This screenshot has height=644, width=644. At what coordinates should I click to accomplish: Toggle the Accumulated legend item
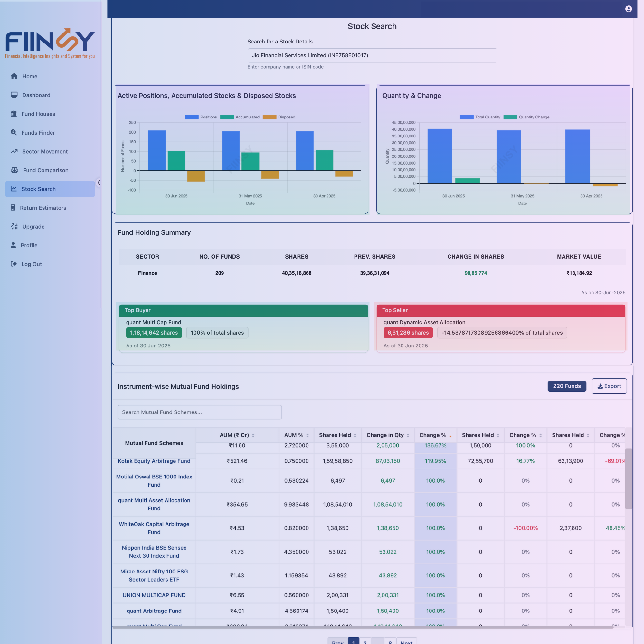pyautogui.click(x=240, y=117)
